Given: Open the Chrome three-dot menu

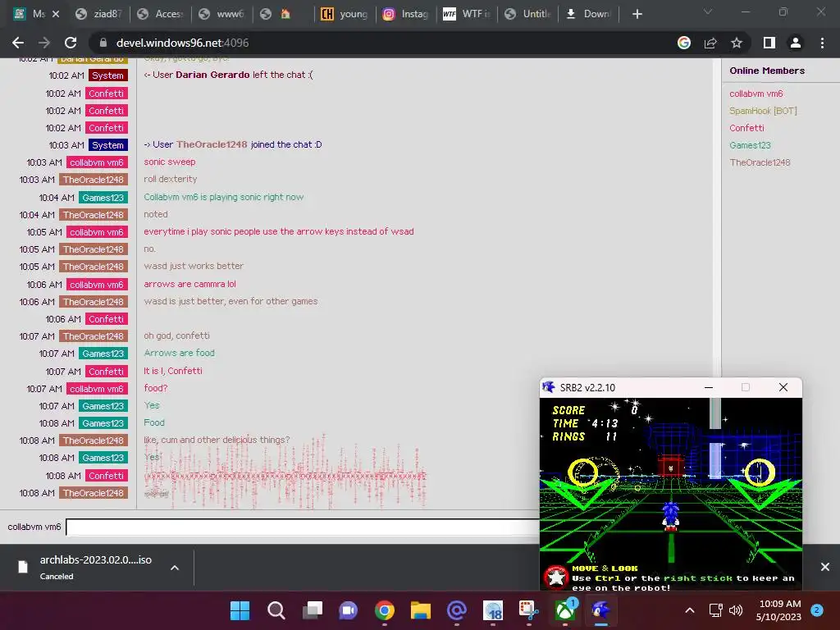Looking at the screenshot, I should (822, 43).
